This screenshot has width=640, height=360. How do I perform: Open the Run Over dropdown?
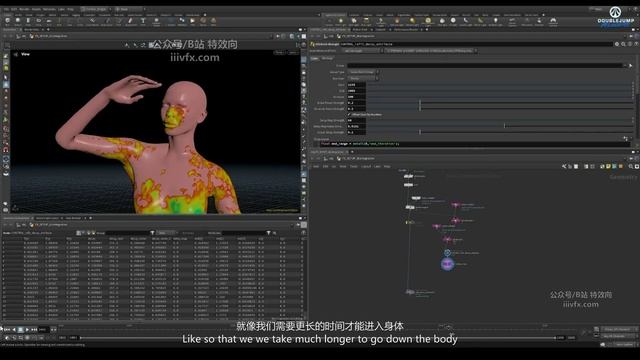[364, 78]
